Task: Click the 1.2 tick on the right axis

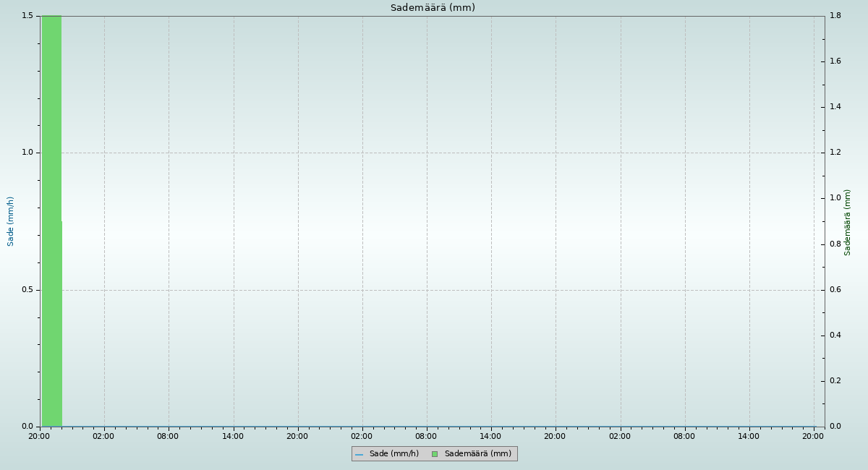Action: pyautogui.click(x=835, y=153)
